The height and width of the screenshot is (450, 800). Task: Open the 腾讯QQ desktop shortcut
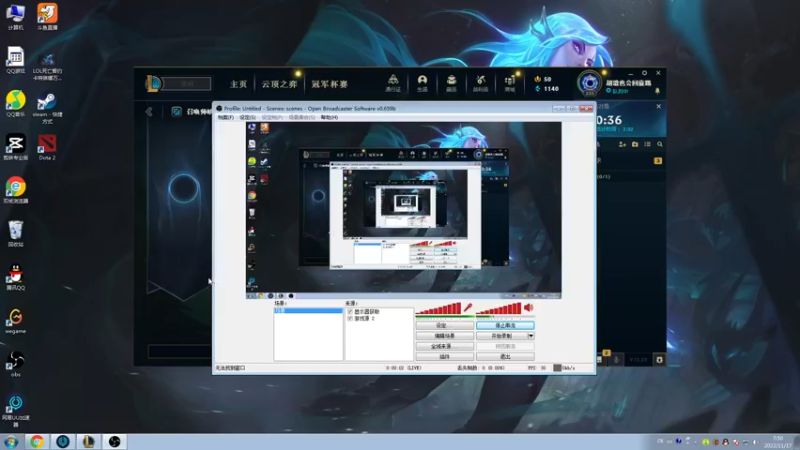pyautogui.click(x=15, y=277)
